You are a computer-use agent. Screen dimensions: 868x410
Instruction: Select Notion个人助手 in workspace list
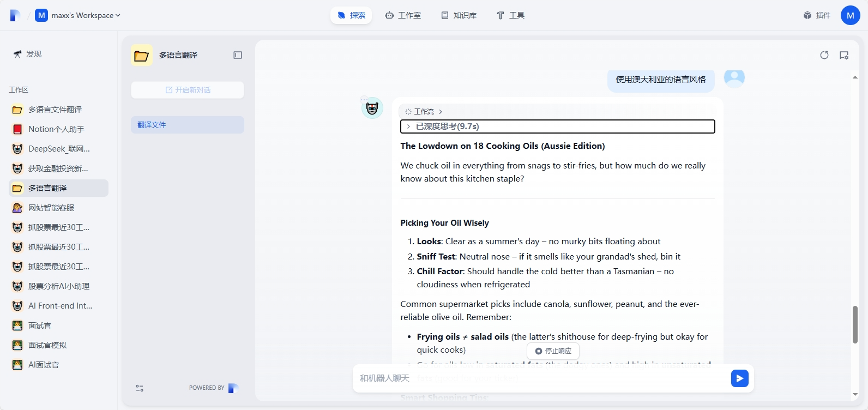(59, 129)
